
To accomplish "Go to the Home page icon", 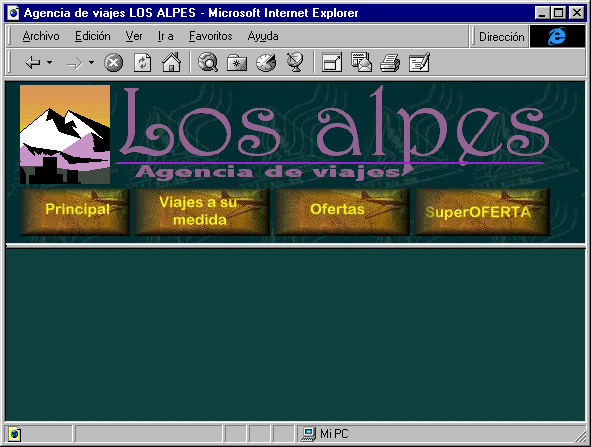I will click(x=171, y=62).
